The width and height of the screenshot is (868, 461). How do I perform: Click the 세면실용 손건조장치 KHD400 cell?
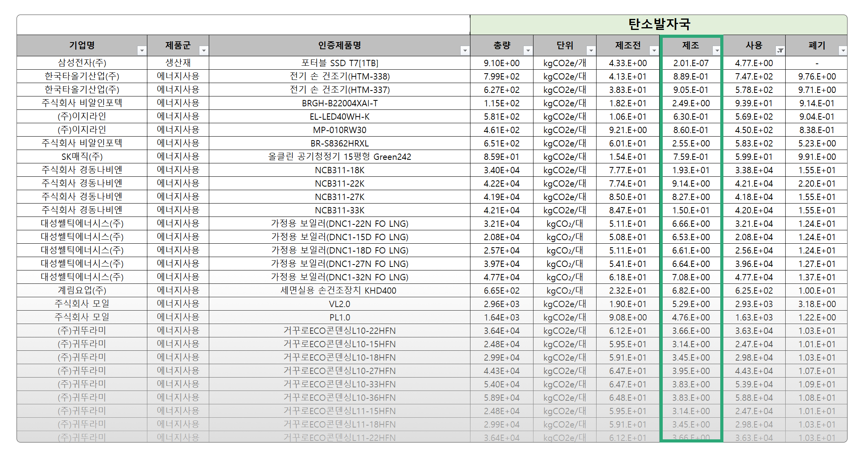coord(340,291)
